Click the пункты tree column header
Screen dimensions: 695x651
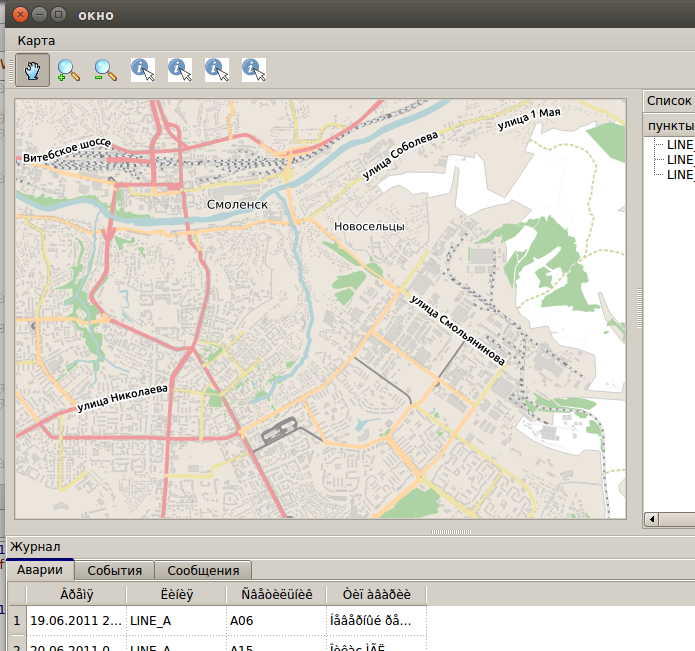click(x=670, y=125)
